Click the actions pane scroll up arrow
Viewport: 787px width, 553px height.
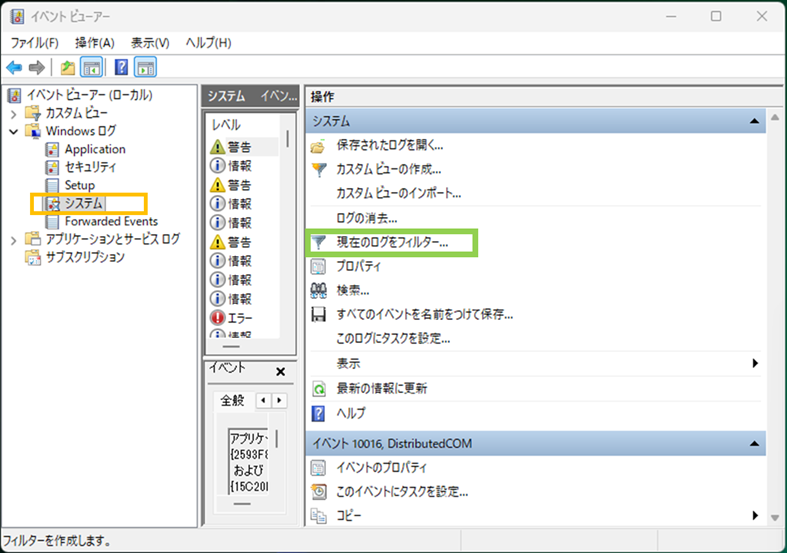(x=775, y=117)
